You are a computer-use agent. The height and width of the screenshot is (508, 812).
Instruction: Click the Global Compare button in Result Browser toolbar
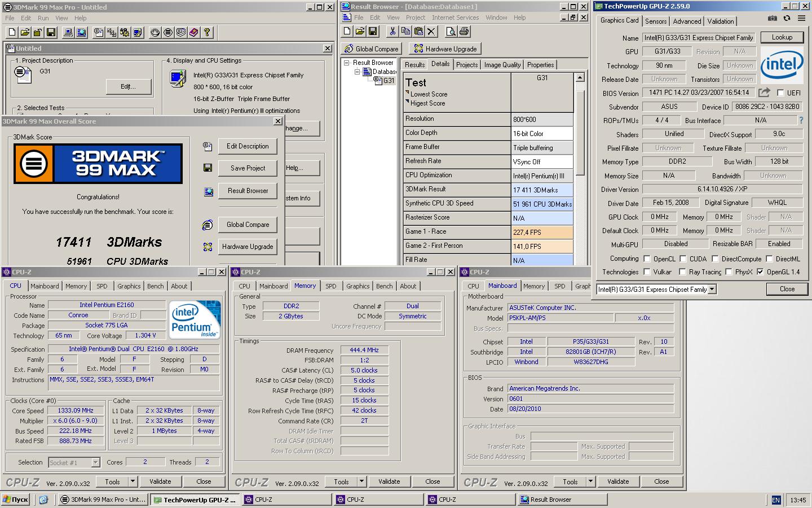click(372, 49)
